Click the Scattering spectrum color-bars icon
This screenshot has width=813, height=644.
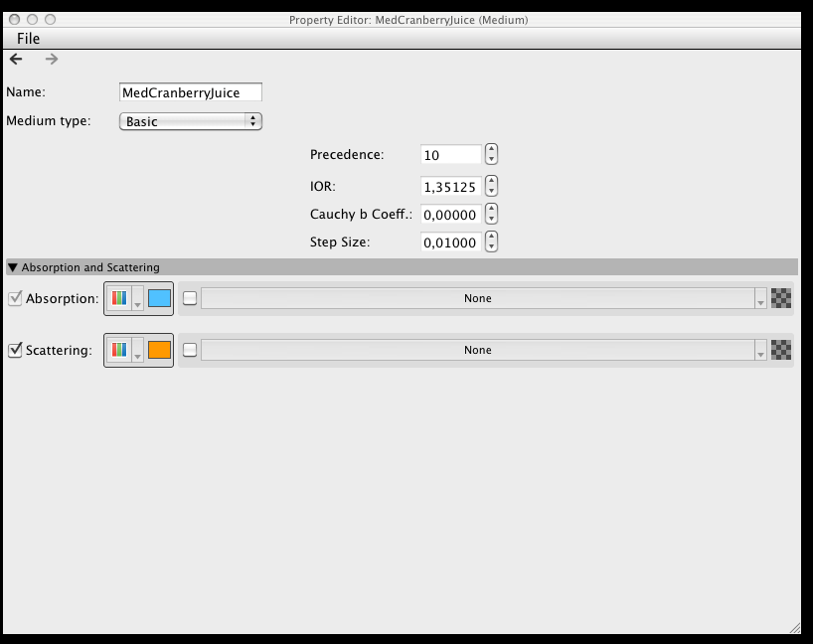[119, 350]
